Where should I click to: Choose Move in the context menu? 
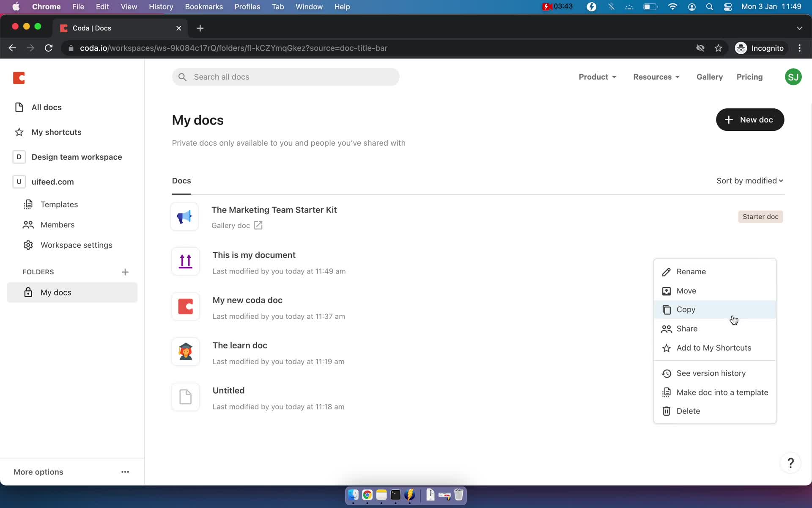click(715, 291)
